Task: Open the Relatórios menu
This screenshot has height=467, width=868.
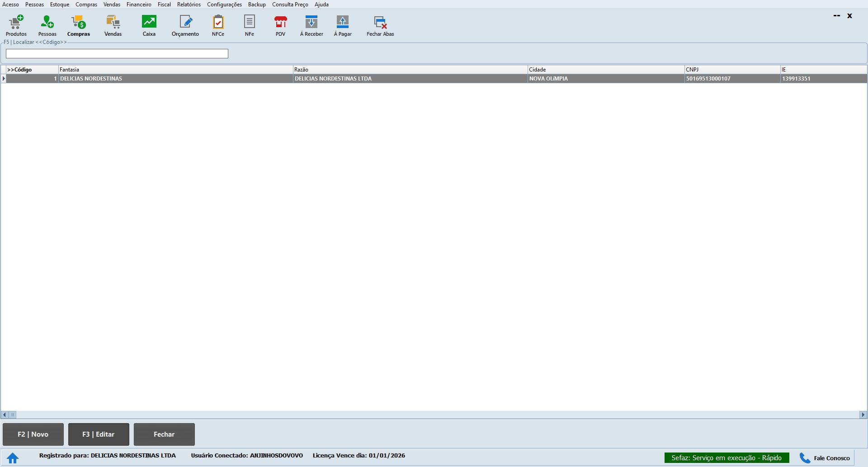Action: click(189, 5)
